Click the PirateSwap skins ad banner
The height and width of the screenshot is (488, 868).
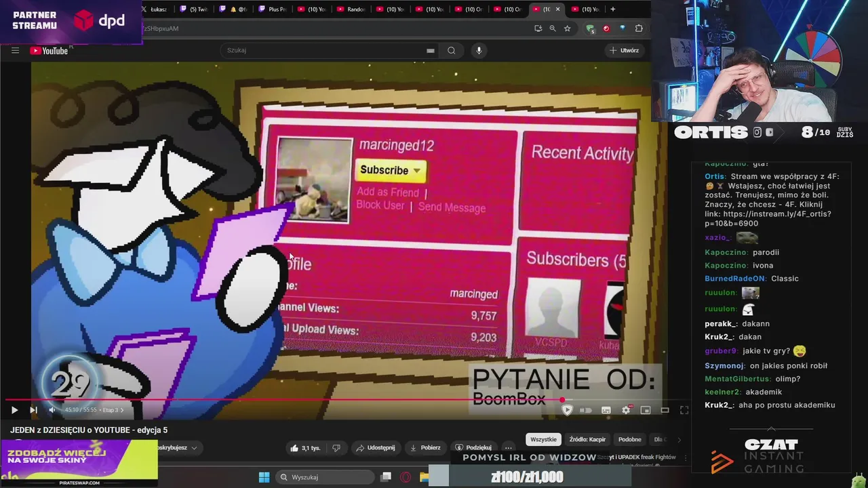[79, 463]
